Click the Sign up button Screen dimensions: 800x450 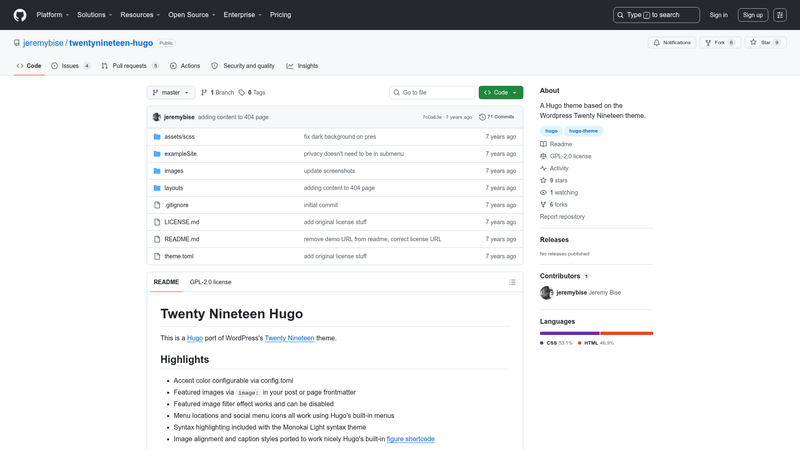tap(753, 15)
